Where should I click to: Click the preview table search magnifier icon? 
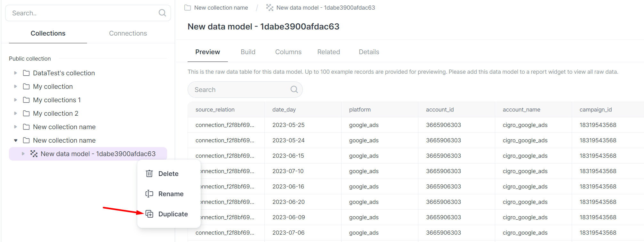294,89
